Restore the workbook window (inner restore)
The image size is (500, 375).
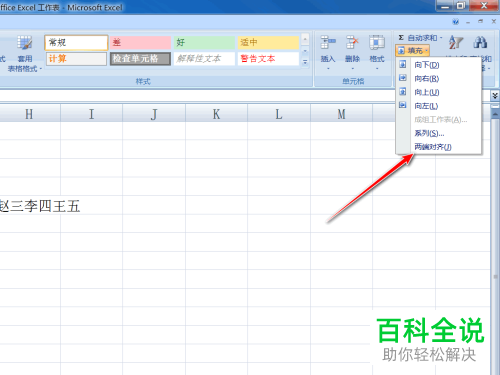point(480,22)
